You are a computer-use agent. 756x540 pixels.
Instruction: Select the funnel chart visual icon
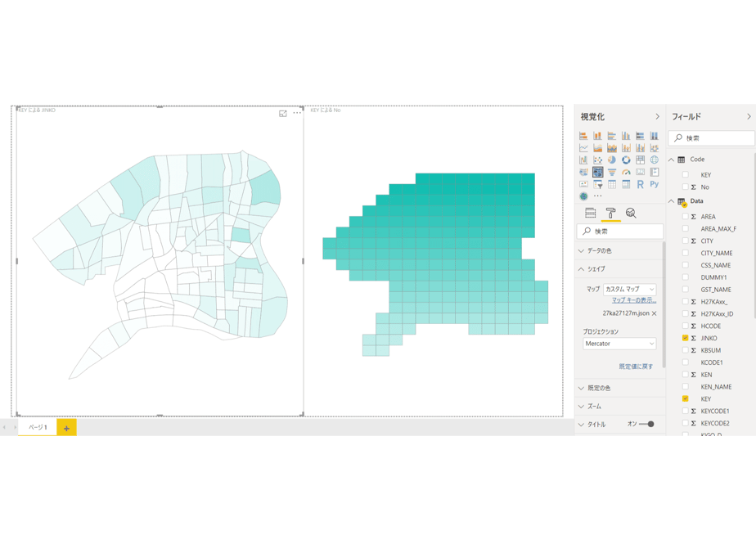pos(612,172)
